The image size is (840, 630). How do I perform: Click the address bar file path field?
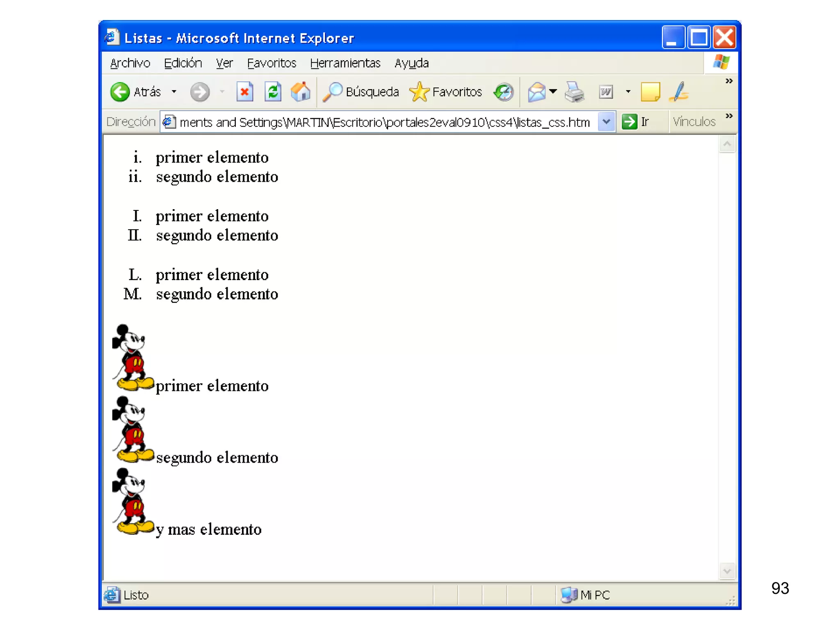coord(384,122)
